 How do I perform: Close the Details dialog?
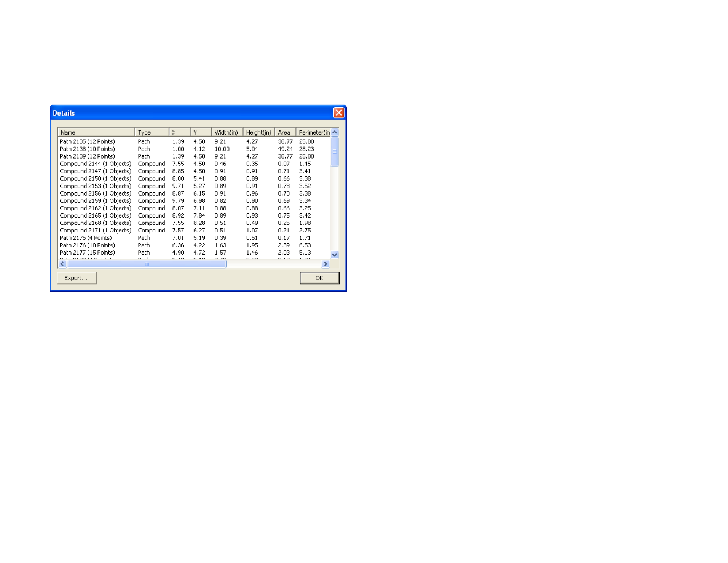[x=338, y=113]
